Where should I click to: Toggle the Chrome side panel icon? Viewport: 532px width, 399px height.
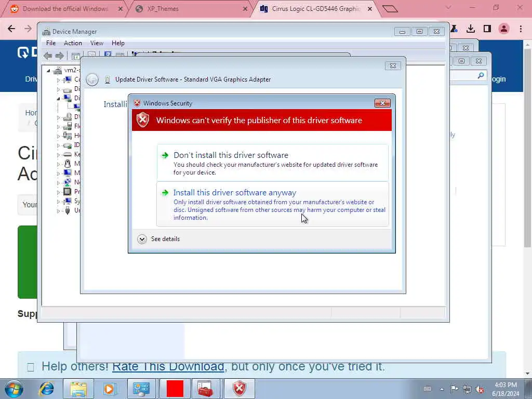[x=487, y=29]
